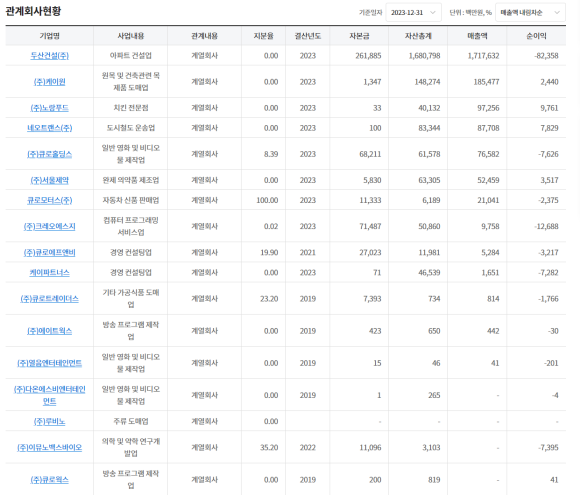Click the 46,539 total assets value

(429, 273)
